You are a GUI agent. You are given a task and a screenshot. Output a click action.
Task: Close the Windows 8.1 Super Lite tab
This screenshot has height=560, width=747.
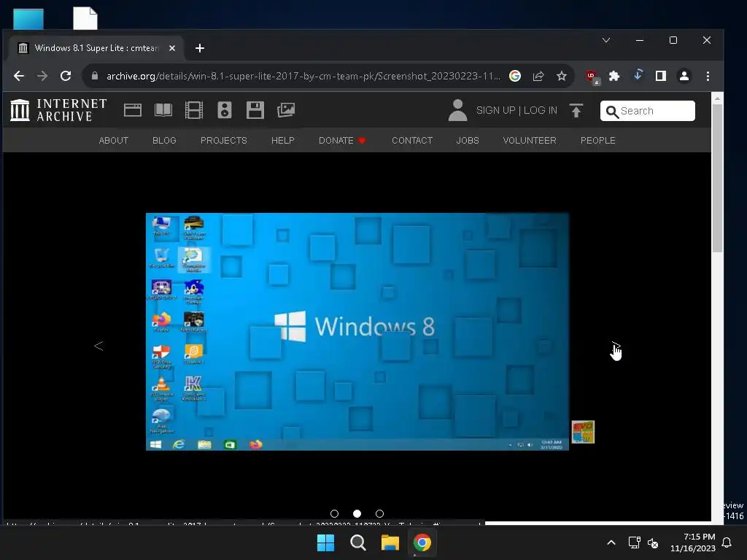click(x=172, y=48)
